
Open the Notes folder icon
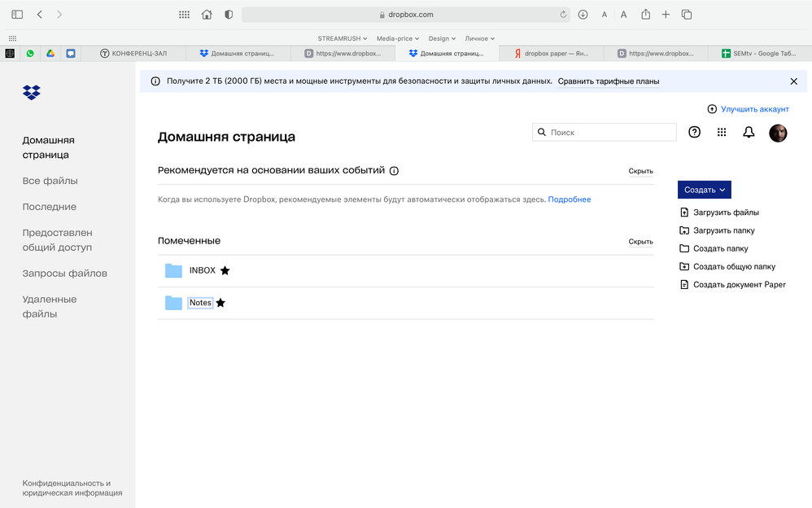tap(173, 303)
